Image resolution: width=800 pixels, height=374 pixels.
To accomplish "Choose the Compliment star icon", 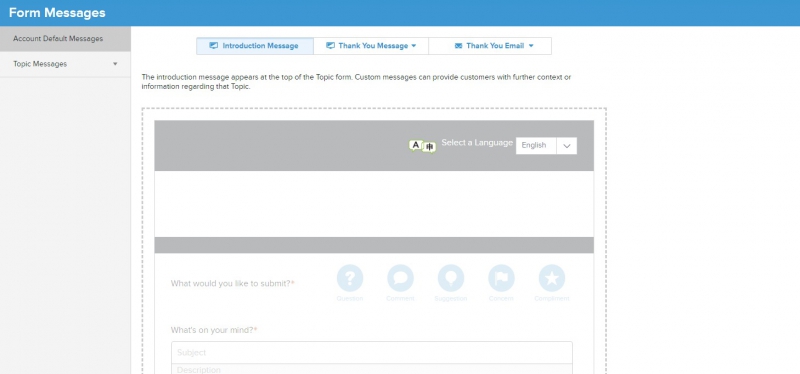I will (552, 278).
